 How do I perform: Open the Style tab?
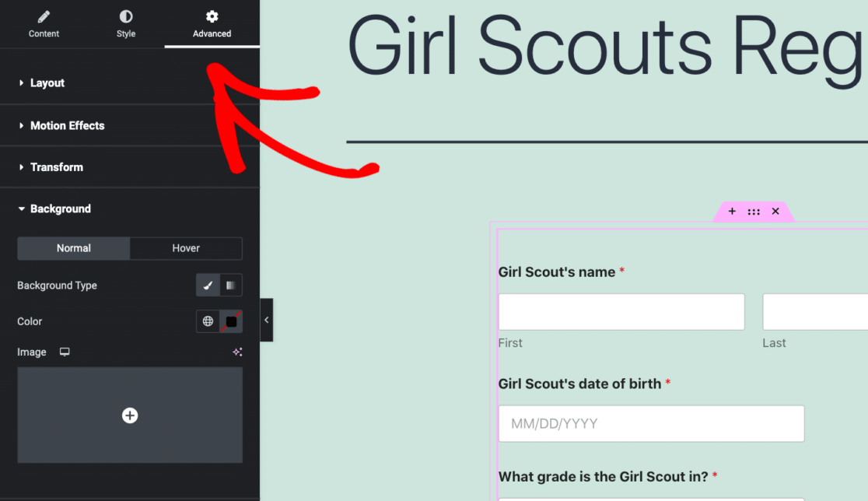pyautogui.click(x=126, y=24)
